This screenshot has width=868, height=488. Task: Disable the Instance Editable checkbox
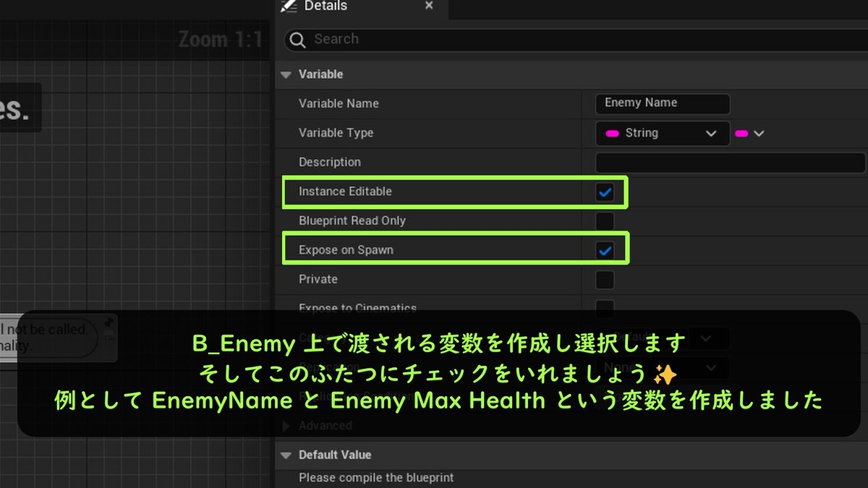click(x=605, y=192)
